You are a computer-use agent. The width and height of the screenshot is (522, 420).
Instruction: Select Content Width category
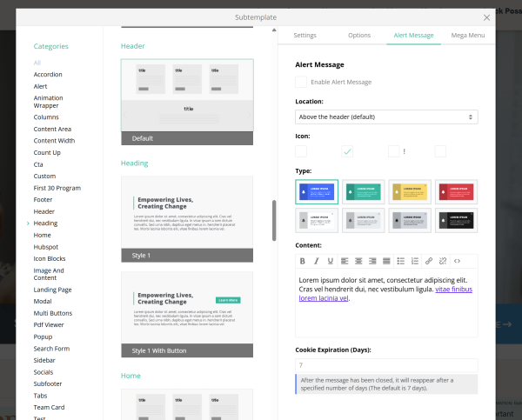tap(54, 141)
